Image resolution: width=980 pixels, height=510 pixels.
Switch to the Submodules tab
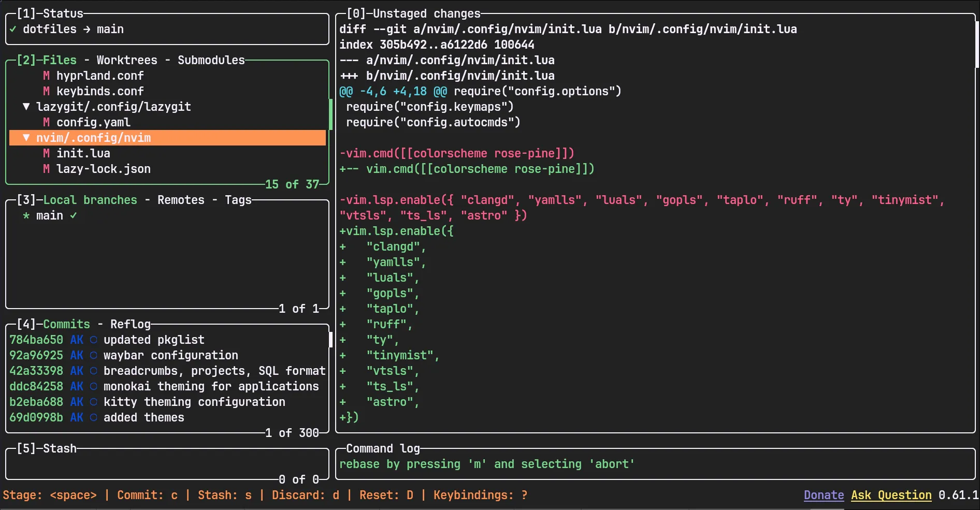pyautogui.click(x=211, y=60)
